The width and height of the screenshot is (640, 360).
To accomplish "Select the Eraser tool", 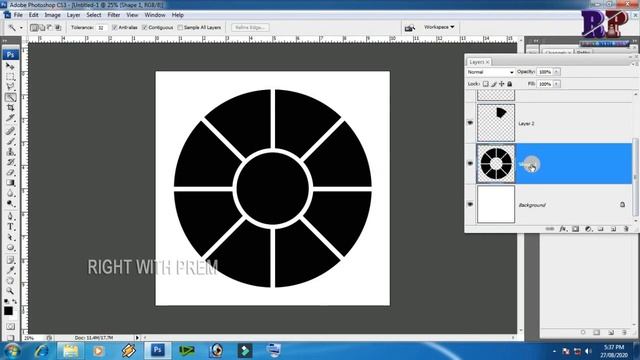I will (x=10, y=173).
